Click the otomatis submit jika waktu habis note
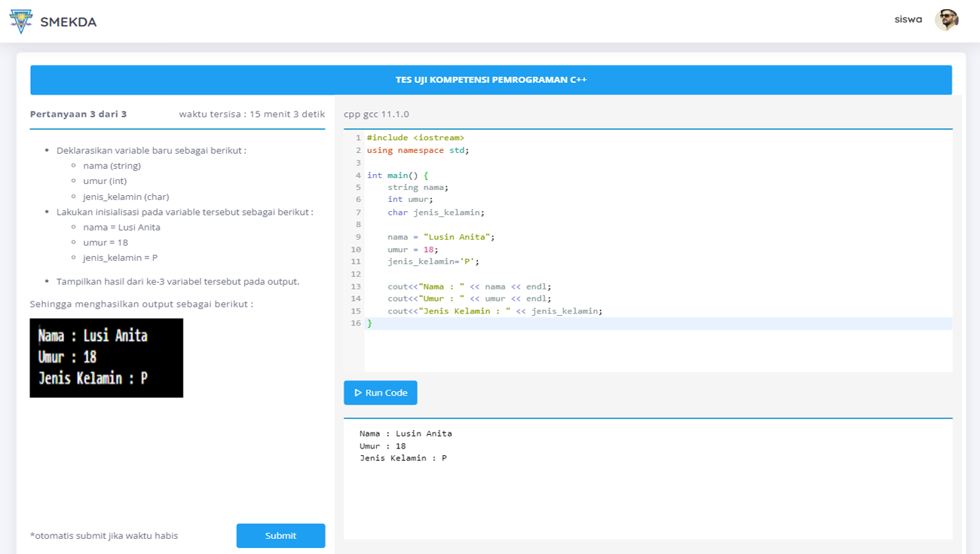 (103, 535)
